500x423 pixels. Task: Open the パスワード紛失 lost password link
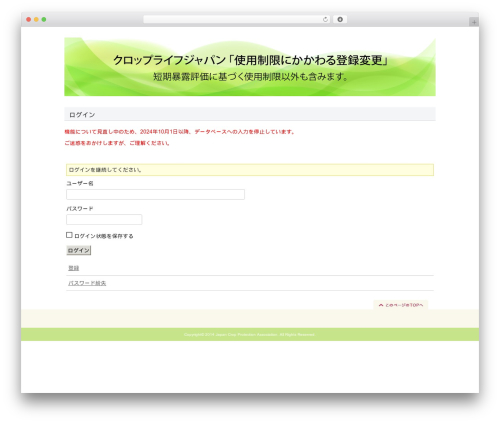pyautogui.click(x=87, y=283)
